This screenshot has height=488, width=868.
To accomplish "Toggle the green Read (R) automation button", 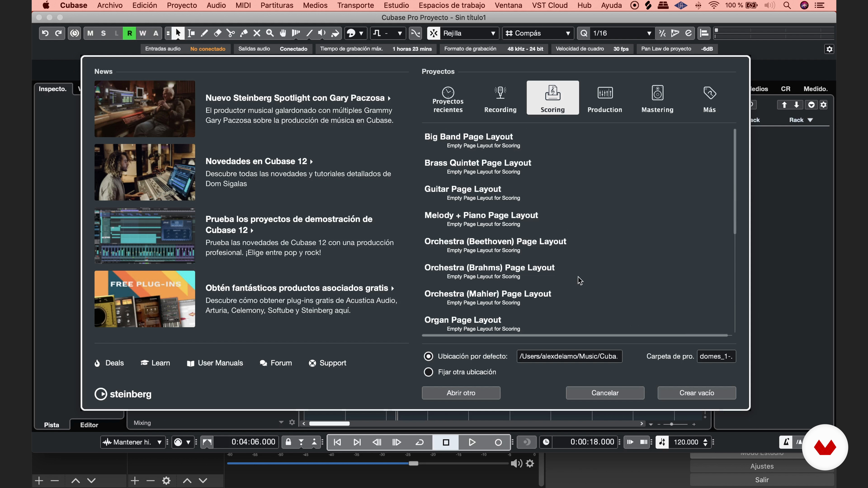I will 129,33.
